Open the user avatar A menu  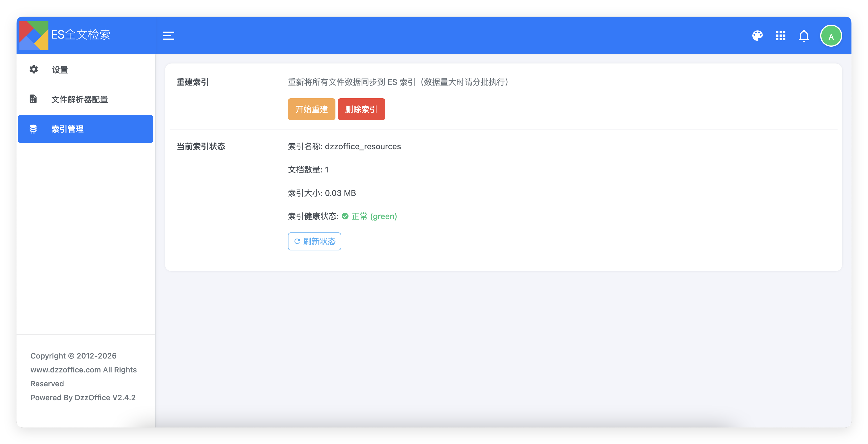pos(831,36)
